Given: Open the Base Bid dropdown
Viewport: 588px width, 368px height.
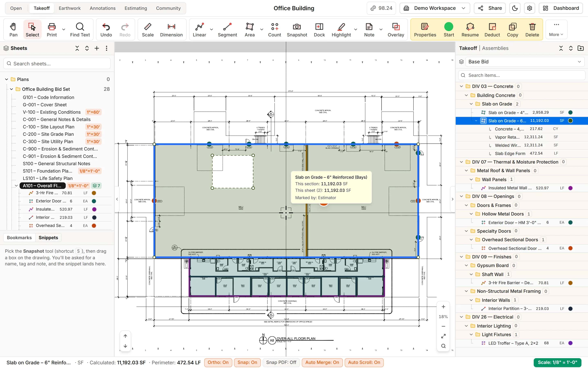Looking at the screenshot, I should [x=525, y=62].
